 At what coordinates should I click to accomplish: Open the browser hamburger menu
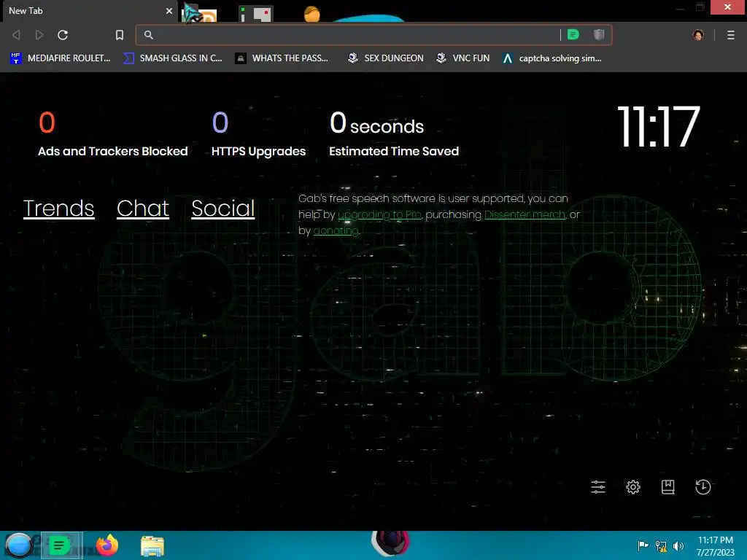pos(731,35)
